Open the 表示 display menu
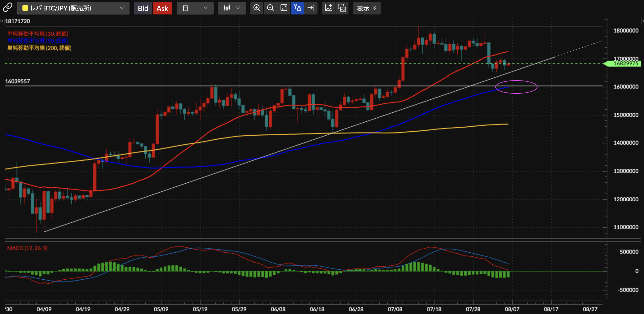Image resolution: width=644 pixels, height=314 pixels. [x=366, y=8]
